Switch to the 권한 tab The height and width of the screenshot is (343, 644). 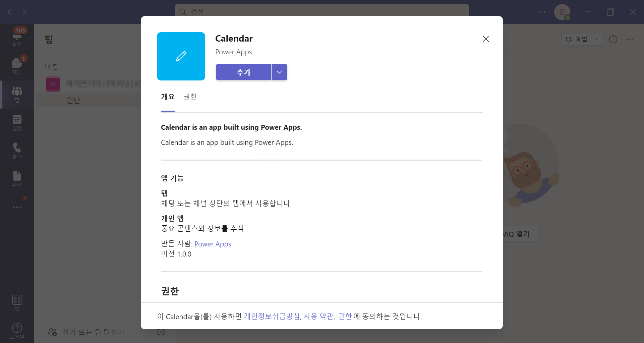(x=190, y=97)
